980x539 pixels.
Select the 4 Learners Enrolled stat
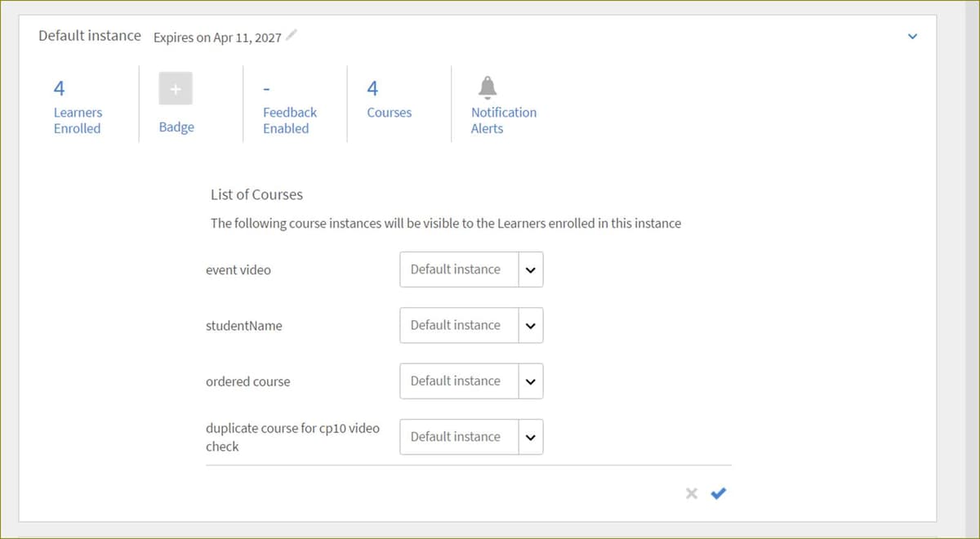78,104
